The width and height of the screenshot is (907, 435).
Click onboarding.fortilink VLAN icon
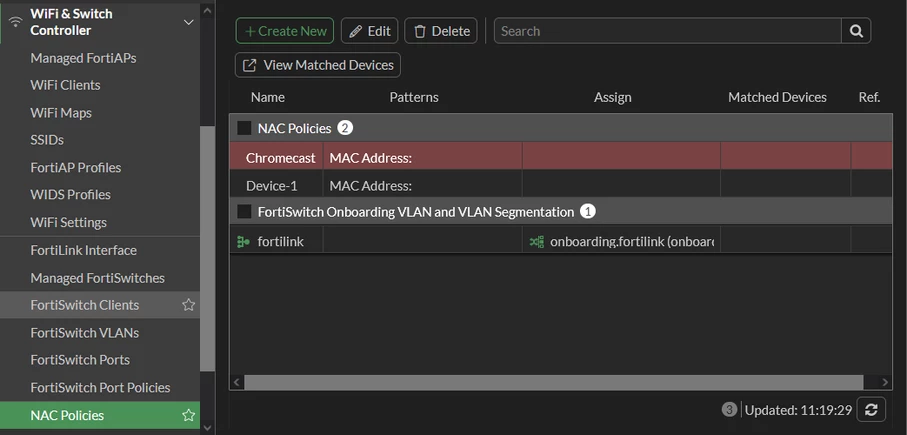(x=537, y=242)
